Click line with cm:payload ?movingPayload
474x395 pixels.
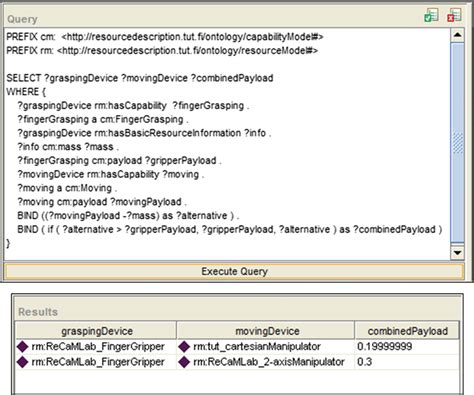coord(102,202)
